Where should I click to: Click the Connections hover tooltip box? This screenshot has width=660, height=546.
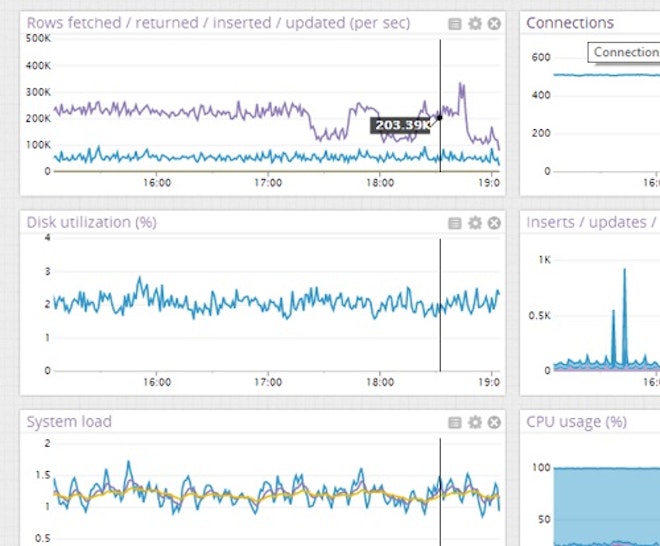point(625,52)
